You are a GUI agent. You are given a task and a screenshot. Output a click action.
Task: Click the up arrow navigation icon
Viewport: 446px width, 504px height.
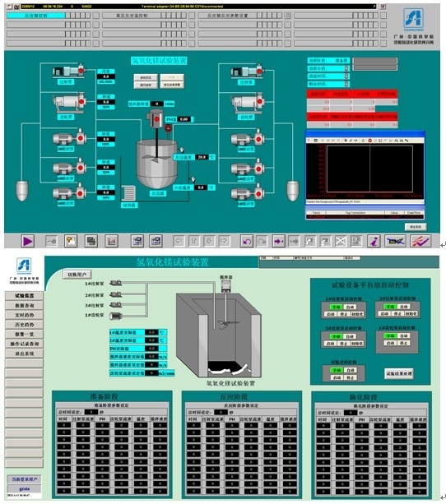pyautogui.click(x=194, y=241)
